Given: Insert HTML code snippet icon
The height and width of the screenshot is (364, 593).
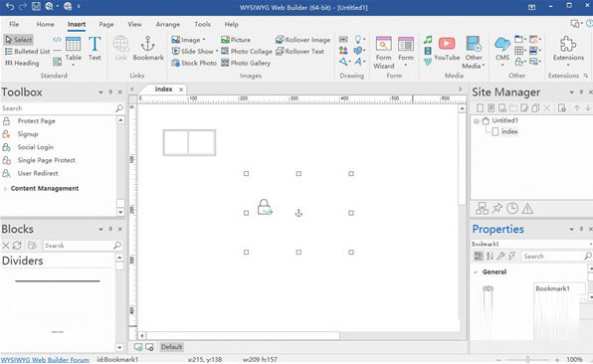Looking at the screenshot, I should pos(57,40).
